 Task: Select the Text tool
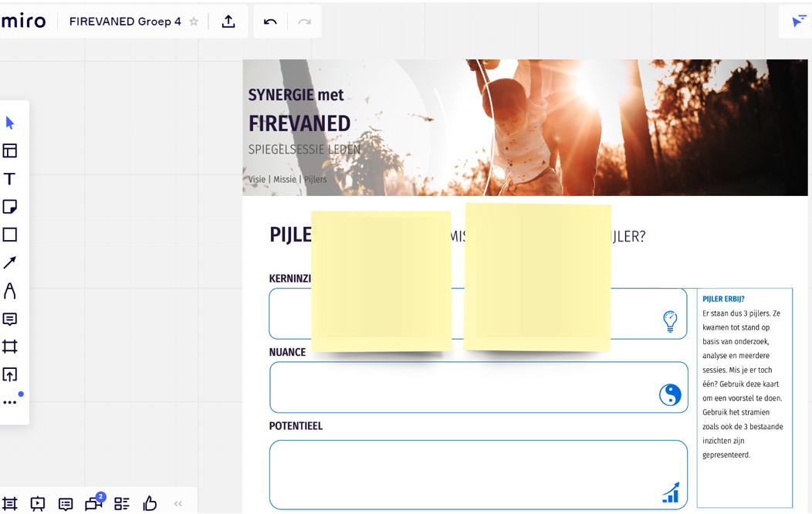pyautogui.click(x=10, y=179)
